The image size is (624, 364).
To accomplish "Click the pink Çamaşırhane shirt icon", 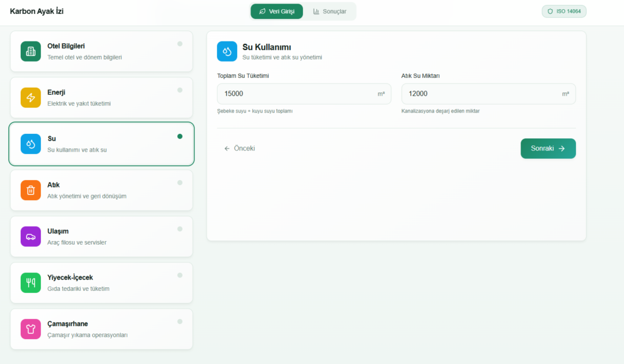I will click(x=30, y=329).
